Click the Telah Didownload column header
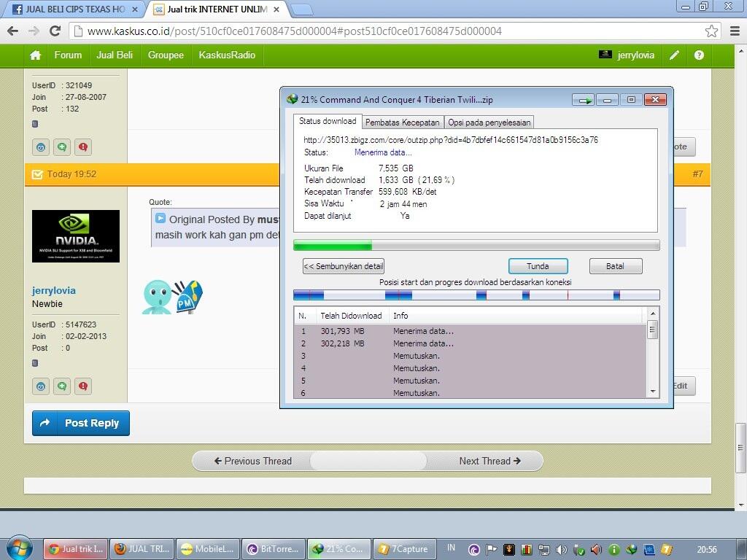This screenshot has width=747, height=560. (351, 316)
